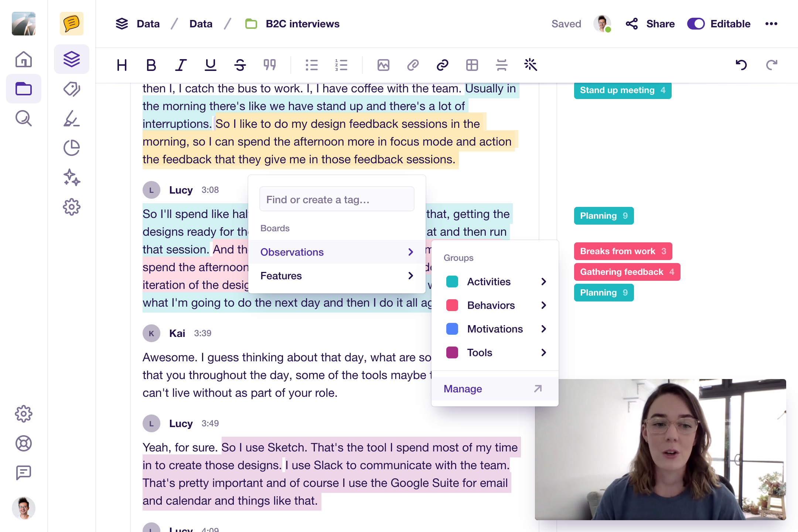Attach a file via the paperclip icon
Screen dimensions: 798x532
click(413, 65)
